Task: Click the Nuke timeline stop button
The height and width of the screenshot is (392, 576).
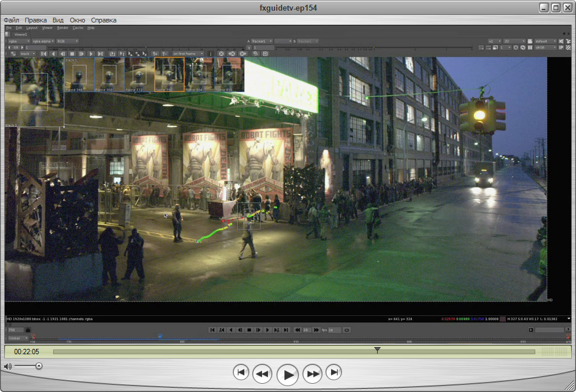Action: tap(249, 330)
